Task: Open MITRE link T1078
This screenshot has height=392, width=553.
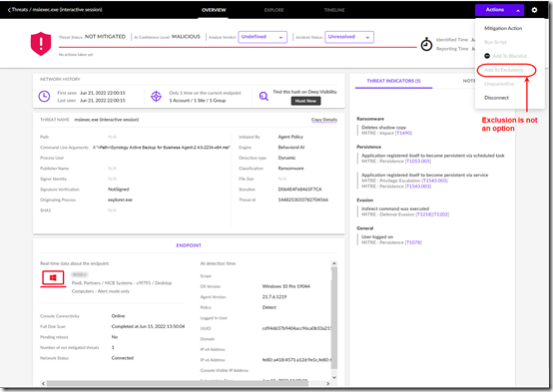Action: (413, 242)
